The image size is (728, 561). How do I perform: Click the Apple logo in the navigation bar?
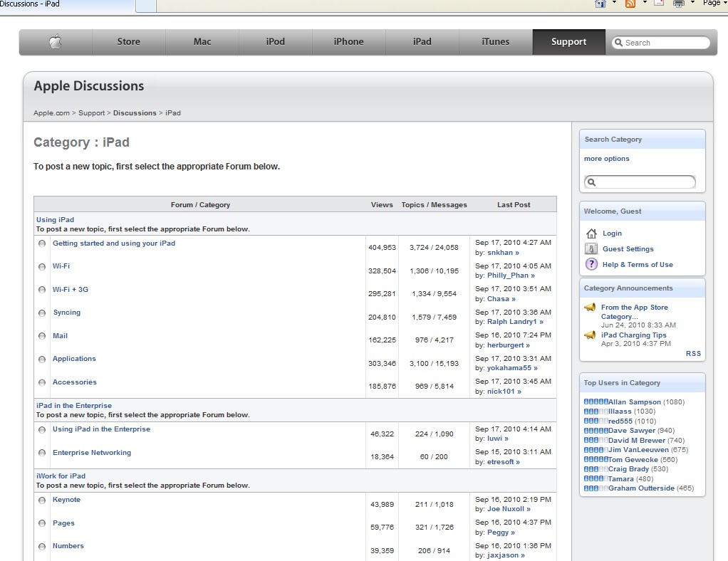coord(56,42)
